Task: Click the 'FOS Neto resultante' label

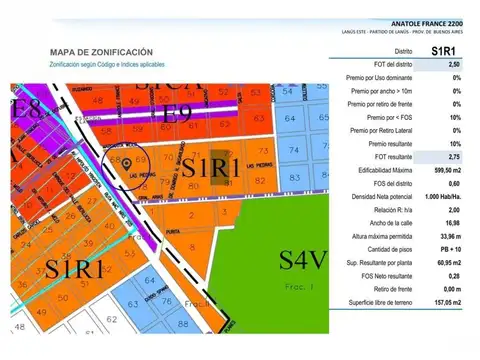Action: pyautogui.click(x=387, y=276)
